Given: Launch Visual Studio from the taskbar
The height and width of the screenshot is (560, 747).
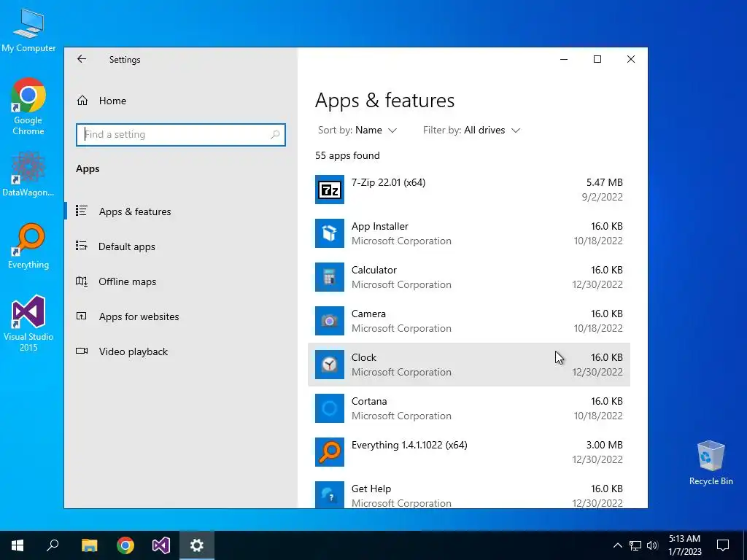Looking at the screenshot, I should click(x=161, y=545).
